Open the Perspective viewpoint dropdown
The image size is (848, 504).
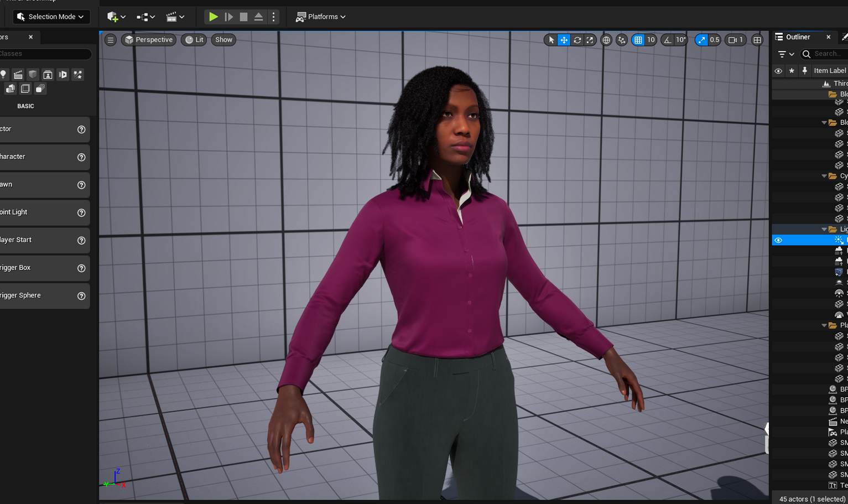148,39
